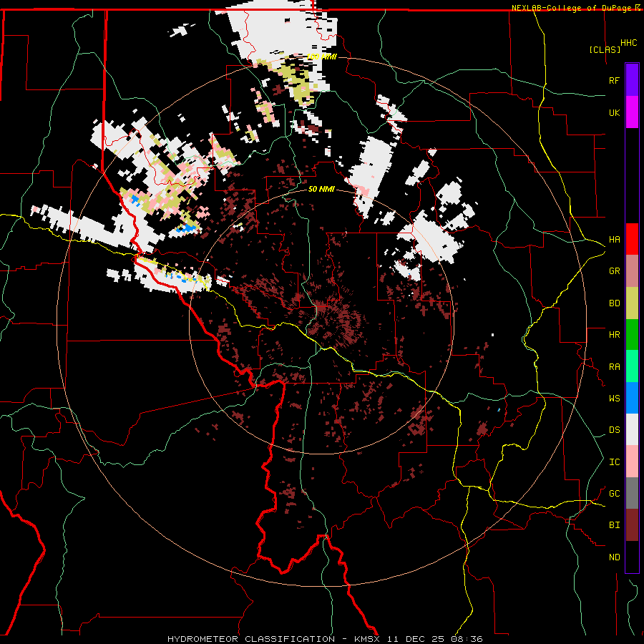Select the BD olive-yellow legend swatch

[x=632, y=303]
